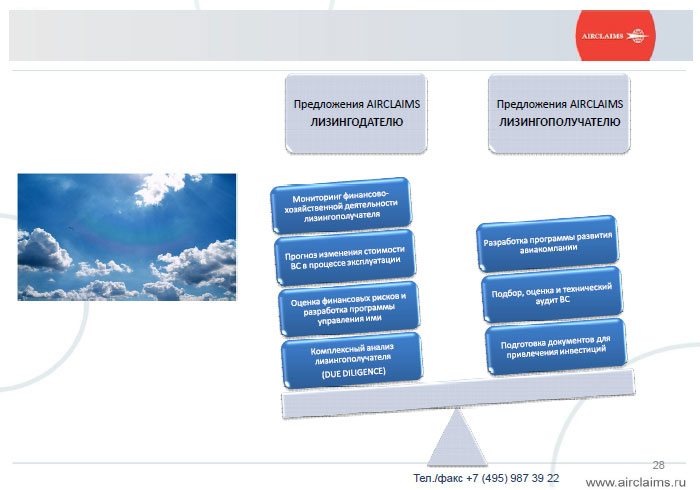Select the 'Предложения AIRCLAIMS ЛИЗИНГОДАТЕЛЮ' box

click(x=356, y=114)
